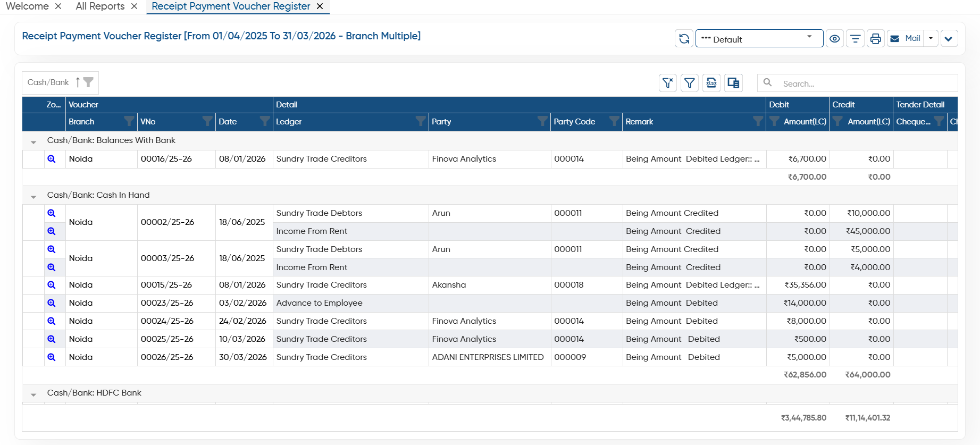Zoom into voucher 00023/25-26 row
This screenshot has height=445, width=980.
pos(52,303)
